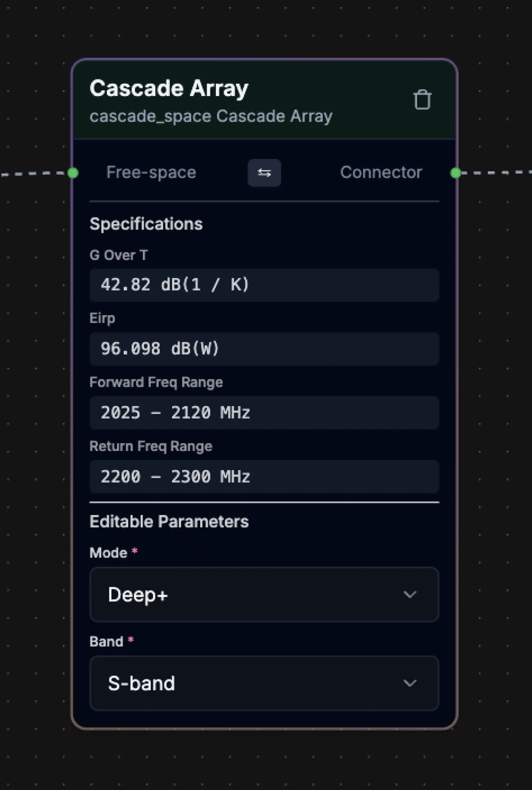532x790 pixels.
Task: Click the green dot on the right edge
Action: (456, 173)
